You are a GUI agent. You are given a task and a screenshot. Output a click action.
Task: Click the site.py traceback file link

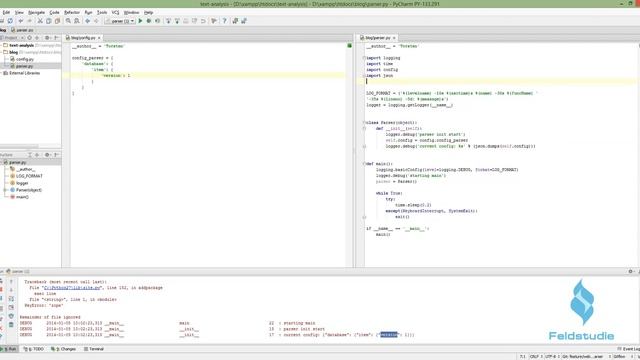click(72, 288)
